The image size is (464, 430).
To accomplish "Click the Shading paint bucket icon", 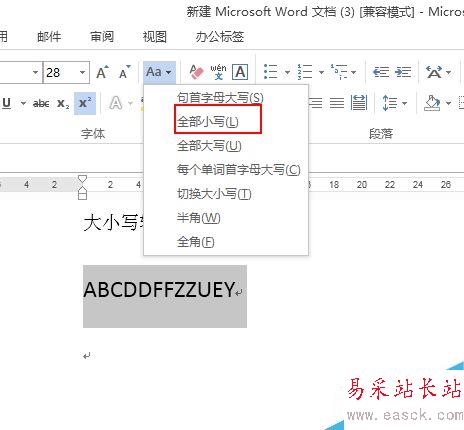I will (432, 103).
